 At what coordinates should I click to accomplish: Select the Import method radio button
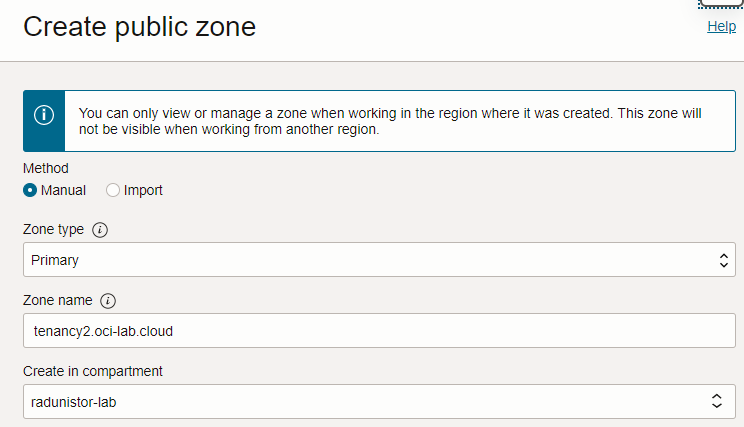[x=113, y=190]
